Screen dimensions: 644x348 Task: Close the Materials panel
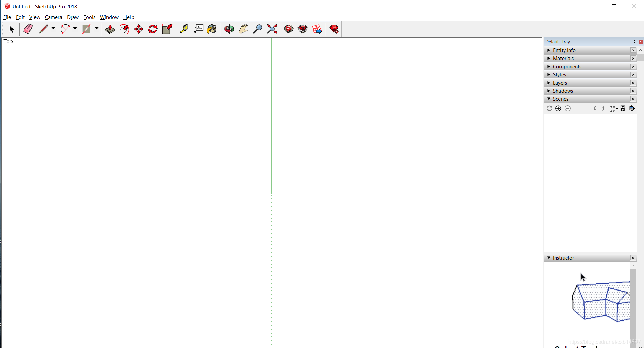(x=633, y=59)
